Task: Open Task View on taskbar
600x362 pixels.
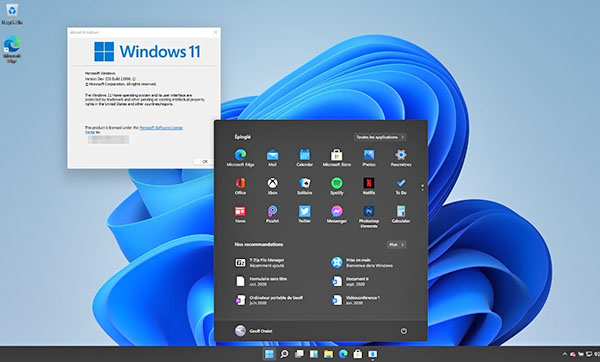Action: (299, 354)
